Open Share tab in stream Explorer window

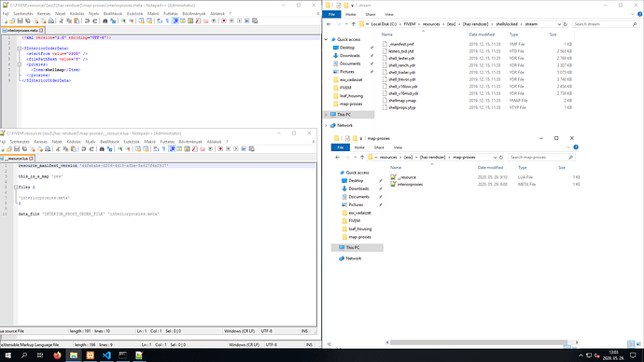tap(370, 14)
